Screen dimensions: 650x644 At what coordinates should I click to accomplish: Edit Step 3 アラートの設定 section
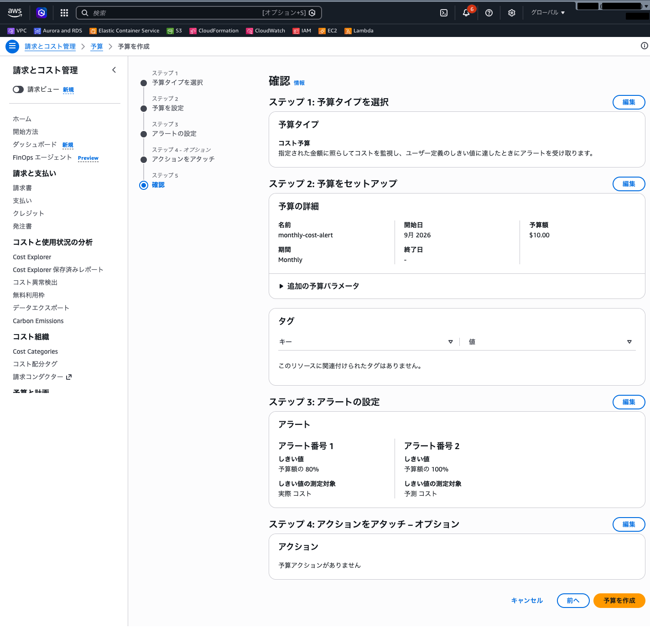(629, 402)
